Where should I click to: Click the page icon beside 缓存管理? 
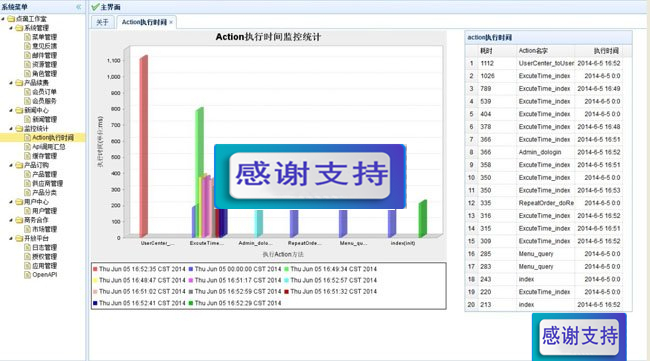27,156
